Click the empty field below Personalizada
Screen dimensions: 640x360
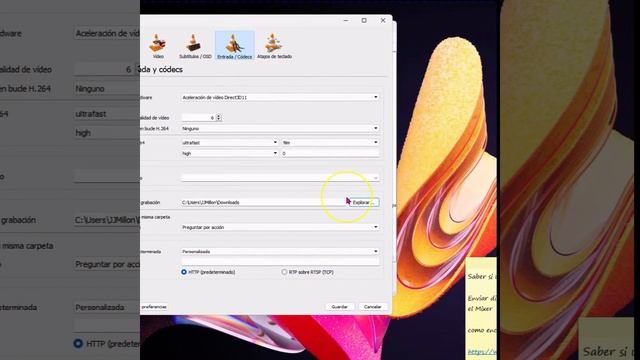[280, 261]
